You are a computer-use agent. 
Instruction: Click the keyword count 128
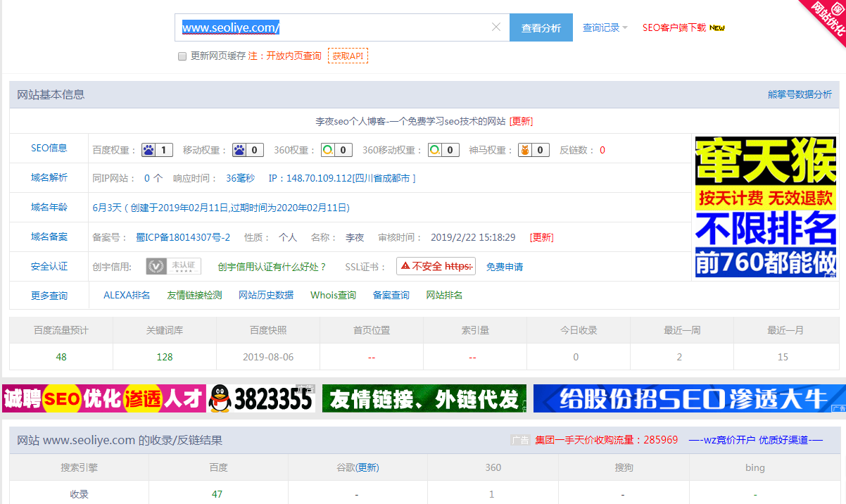pyautogui.click(x=165, y=357)
